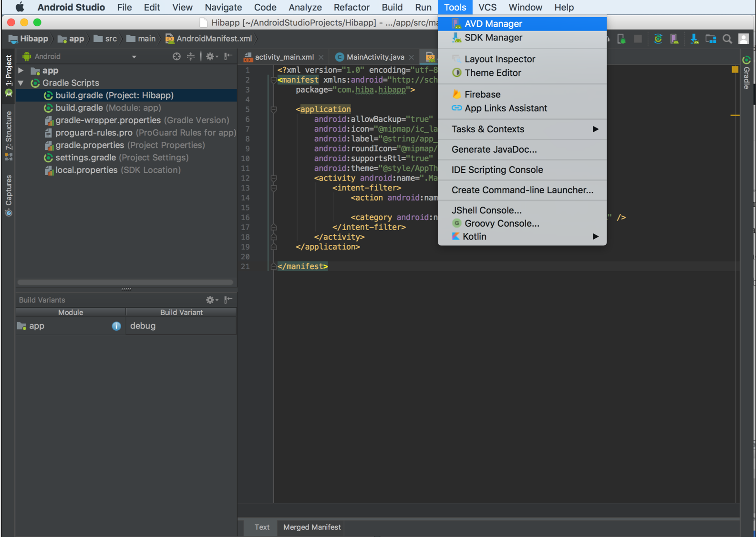
Task: Click the SDK Manager download toolbar icon
Action: 694,39
